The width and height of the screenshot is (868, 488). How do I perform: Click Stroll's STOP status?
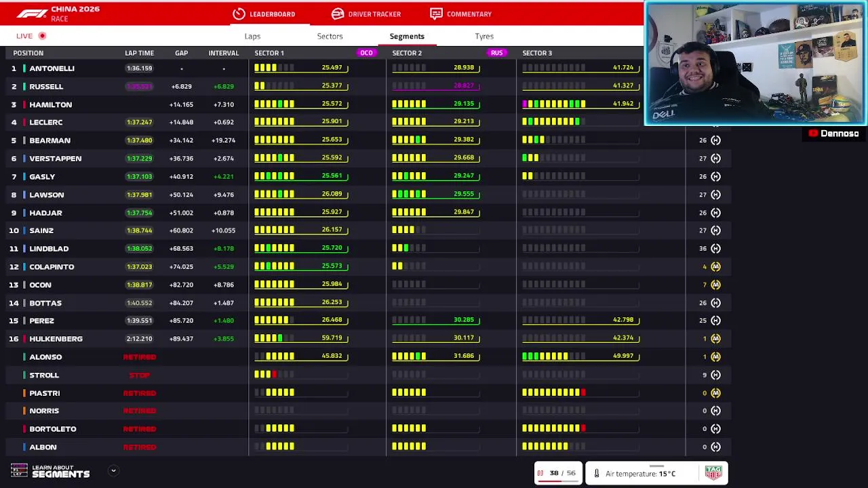(x=139, y=375)
